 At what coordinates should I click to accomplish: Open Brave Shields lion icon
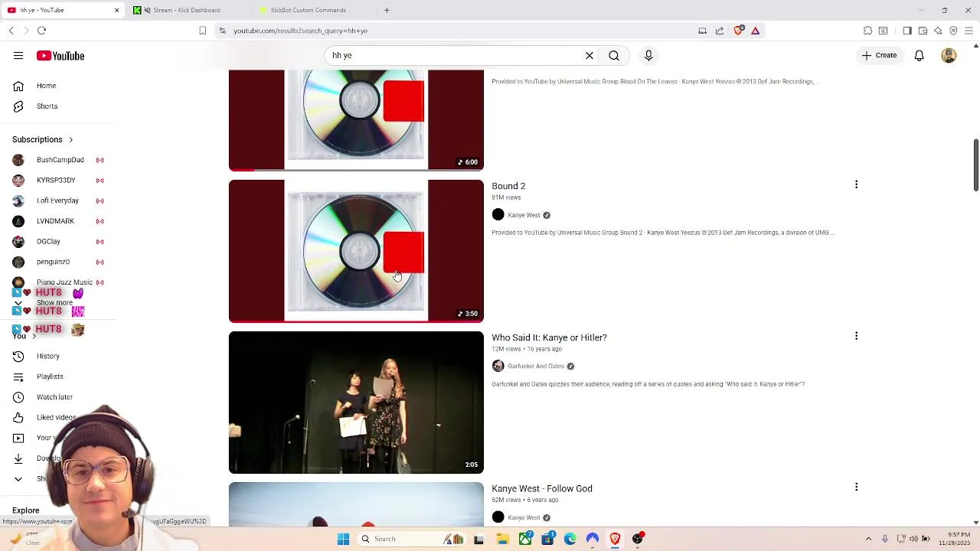pos(739,31)
